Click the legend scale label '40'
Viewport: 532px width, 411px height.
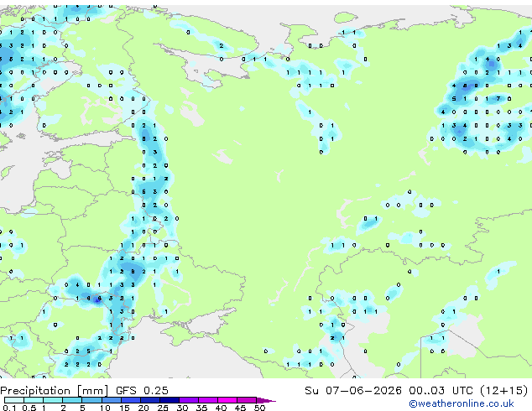(x=221, y=408)
